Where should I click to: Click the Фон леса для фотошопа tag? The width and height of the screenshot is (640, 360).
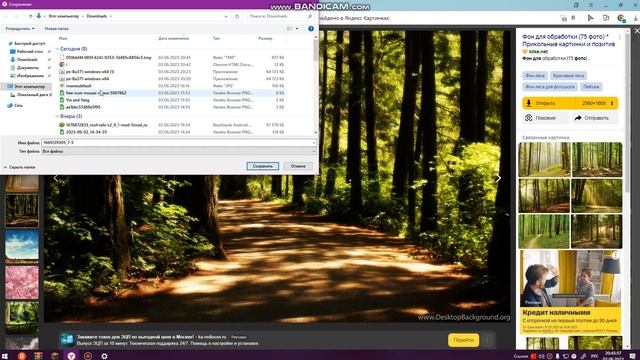pyautogui.click(x=550, y=87)
